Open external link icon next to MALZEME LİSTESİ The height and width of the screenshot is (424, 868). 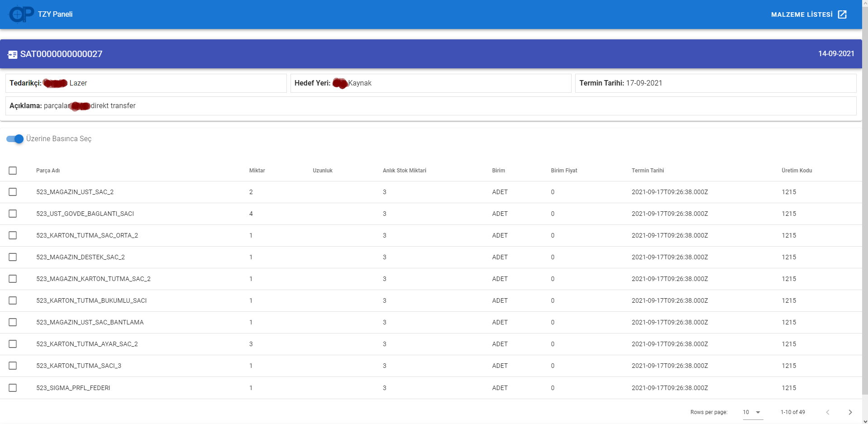point(843,14)
